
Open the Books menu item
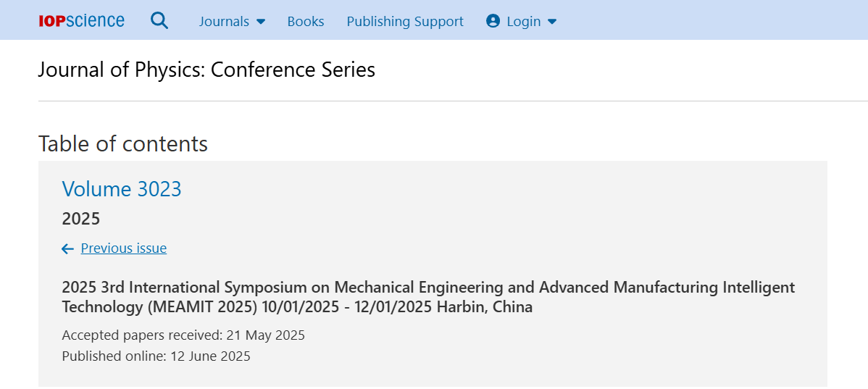pos(306,22)
